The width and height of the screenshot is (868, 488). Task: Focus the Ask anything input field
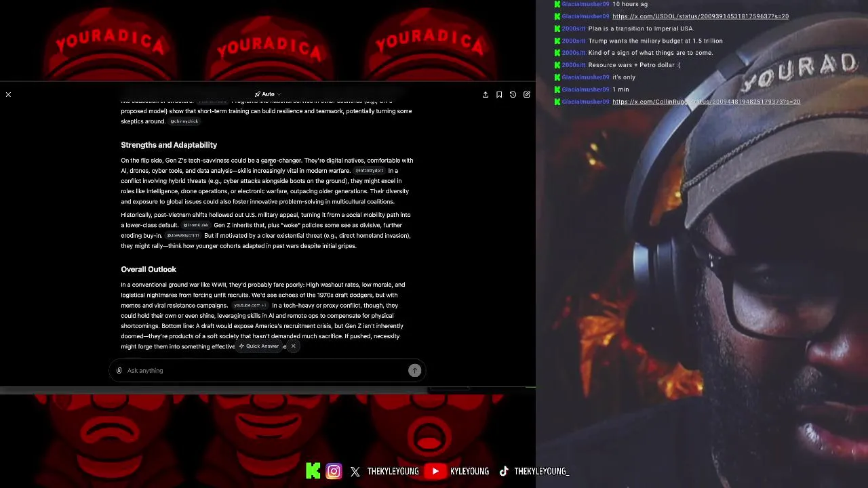(267, 371)
